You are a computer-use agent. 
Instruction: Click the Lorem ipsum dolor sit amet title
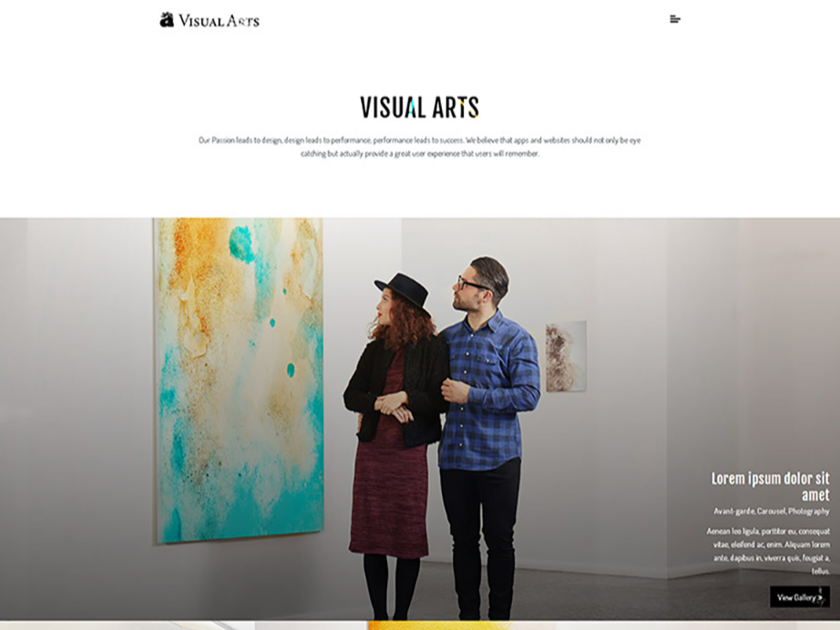coord(771,486)
